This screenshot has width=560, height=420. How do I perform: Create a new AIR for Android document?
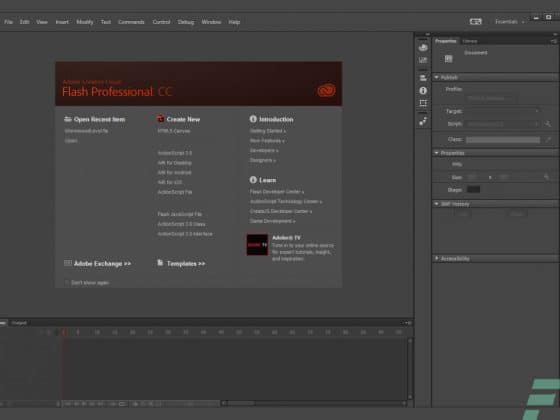[x=174, y=172]
